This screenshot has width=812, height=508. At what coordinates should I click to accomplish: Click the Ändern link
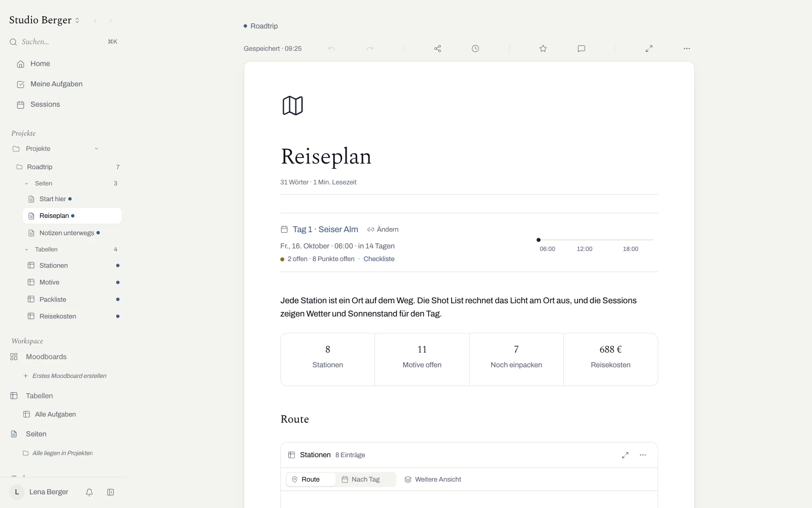(x=383, y=230)
